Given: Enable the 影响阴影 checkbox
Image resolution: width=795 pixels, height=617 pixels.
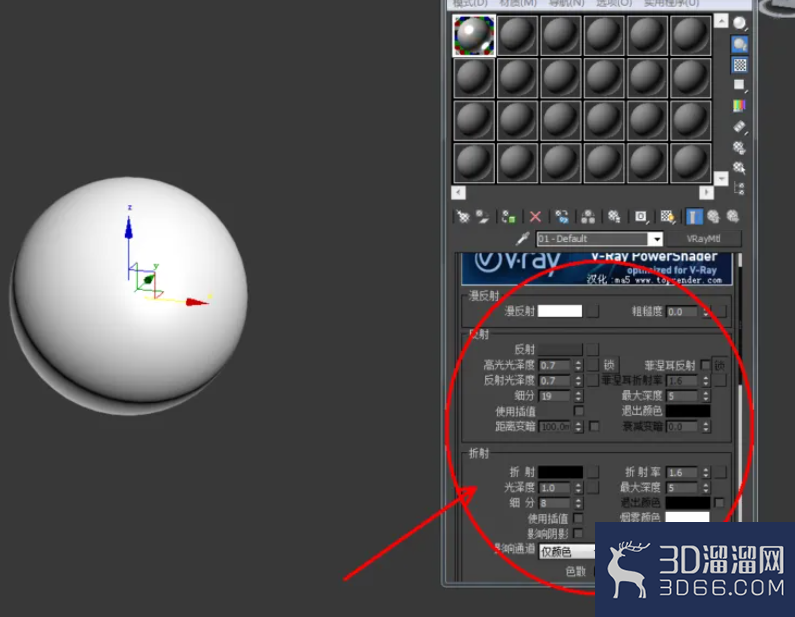Looking at the screenshot, I should coord(578,533).
